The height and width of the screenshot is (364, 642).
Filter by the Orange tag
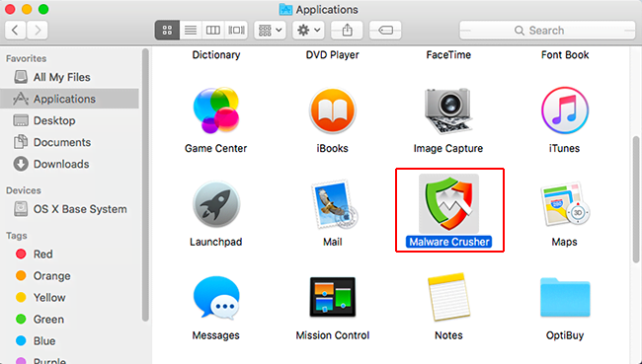pyautogui.click(x=69, y=275)
